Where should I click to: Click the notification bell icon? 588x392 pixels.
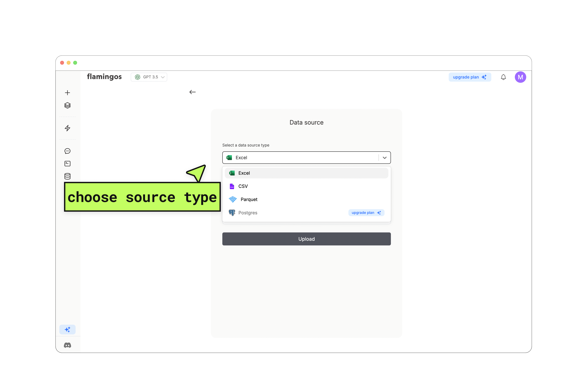click(x=503, y=77)
